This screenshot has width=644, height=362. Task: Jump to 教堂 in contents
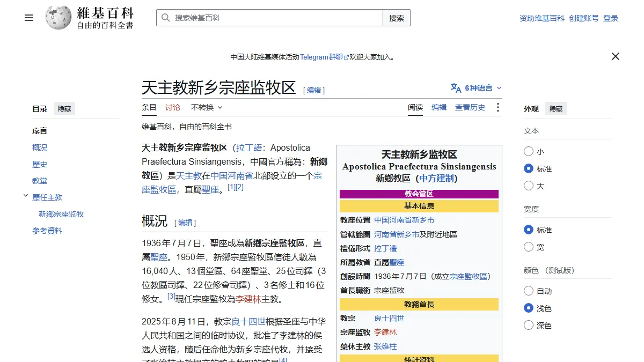pyautogui.click(x=40, y=181)
